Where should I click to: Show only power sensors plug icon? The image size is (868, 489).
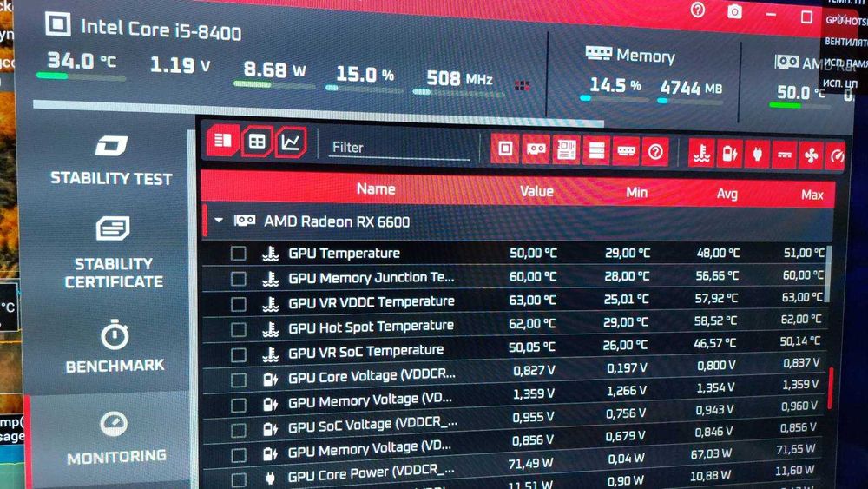757,155
